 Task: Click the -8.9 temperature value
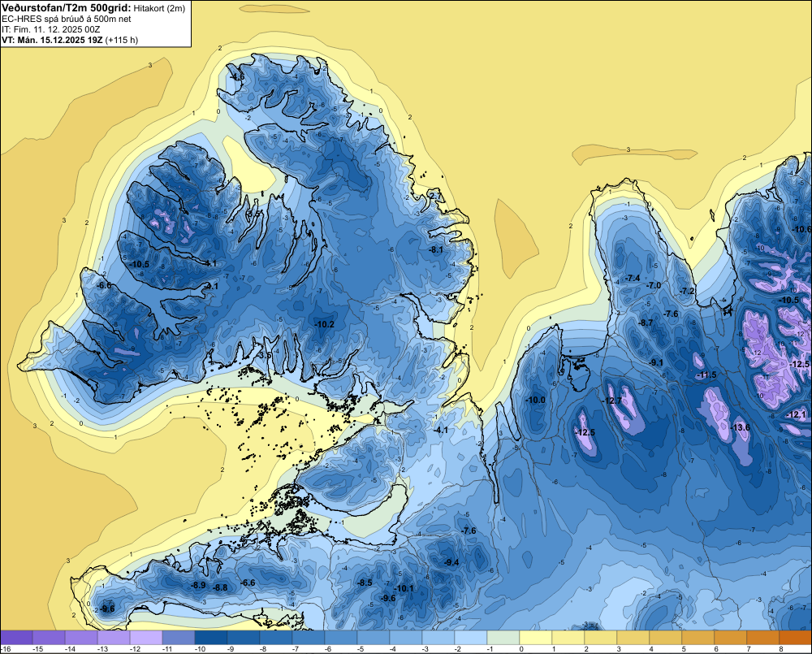point(199,585)
